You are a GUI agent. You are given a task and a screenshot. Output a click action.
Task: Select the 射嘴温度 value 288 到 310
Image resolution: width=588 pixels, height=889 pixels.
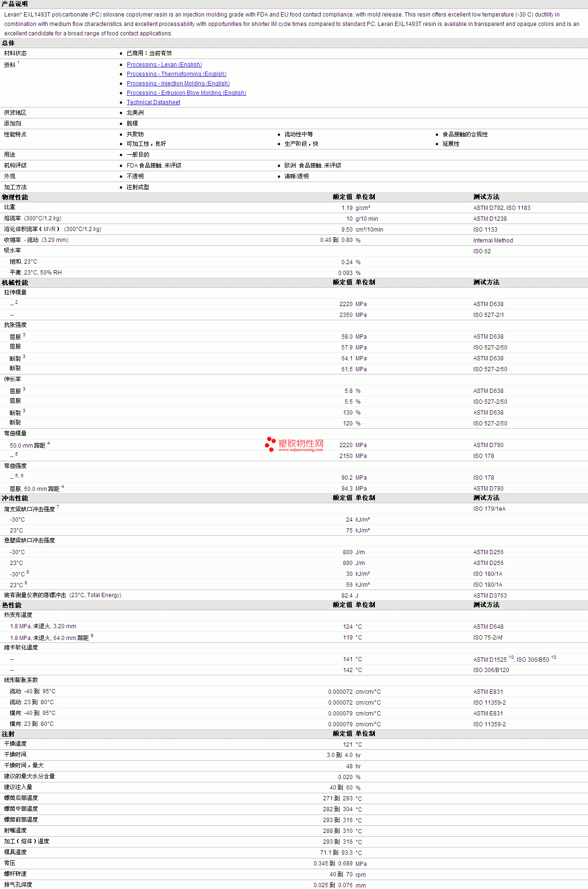coord(338,831)
